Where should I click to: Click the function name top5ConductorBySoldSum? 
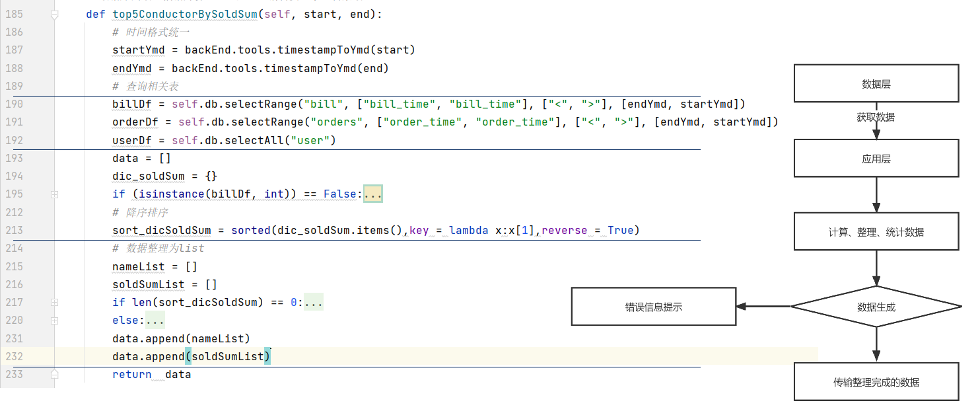click(185, 15)
